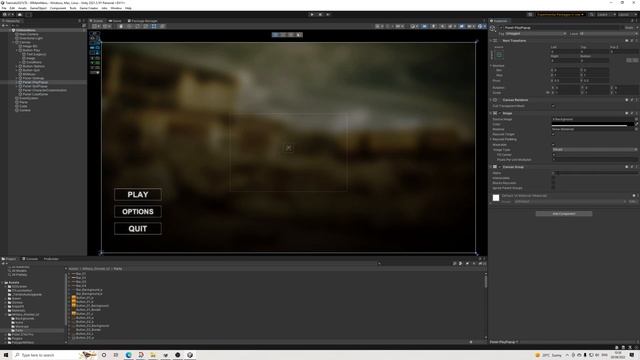This screenshot has width=640, height=360.
Task: Click the Pause button in the top toolbar
Action: (320, 14)
